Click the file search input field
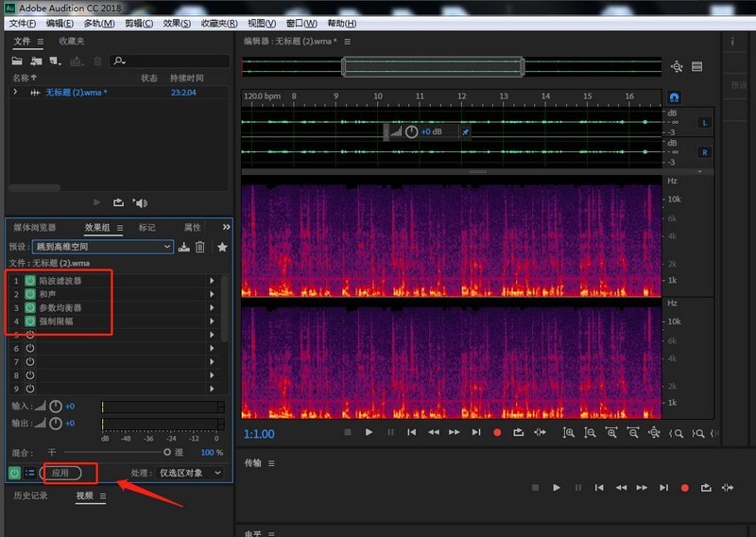Viewport: 756px width, 537px height. pyautogui.click(x=168, y=61)
